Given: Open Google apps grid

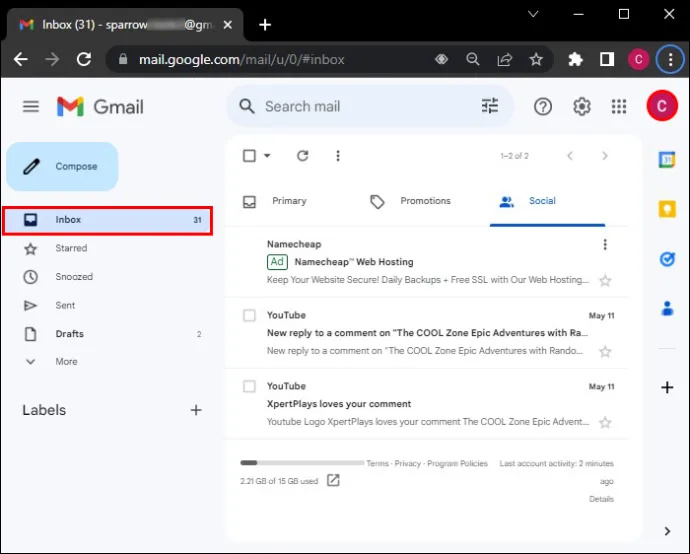Looking at the screenshot, I should [x=619, y=106].
